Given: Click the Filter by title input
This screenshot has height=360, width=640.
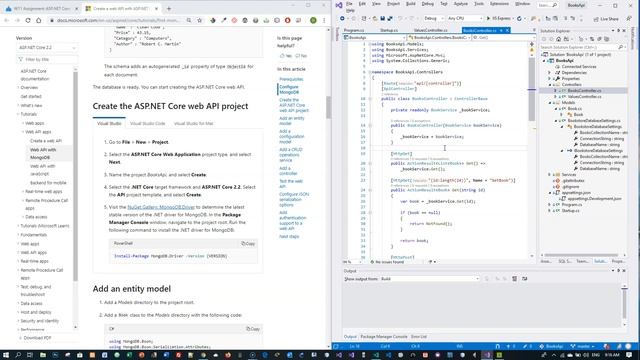Looking at the screenshot, I should tap(47, 60).
